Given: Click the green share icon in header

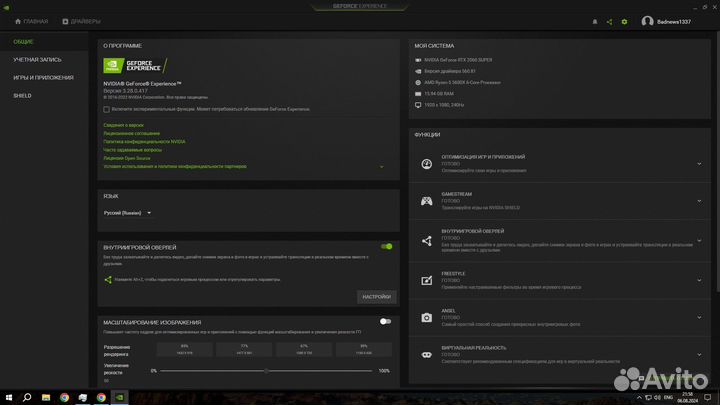Looking at the screenshot, I should 609,22.
